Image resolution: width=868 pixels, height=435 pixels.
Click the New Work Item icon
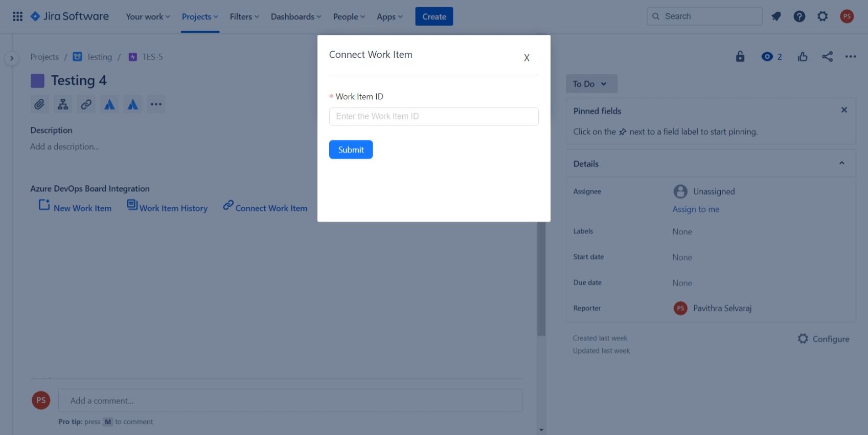[44, 205]
